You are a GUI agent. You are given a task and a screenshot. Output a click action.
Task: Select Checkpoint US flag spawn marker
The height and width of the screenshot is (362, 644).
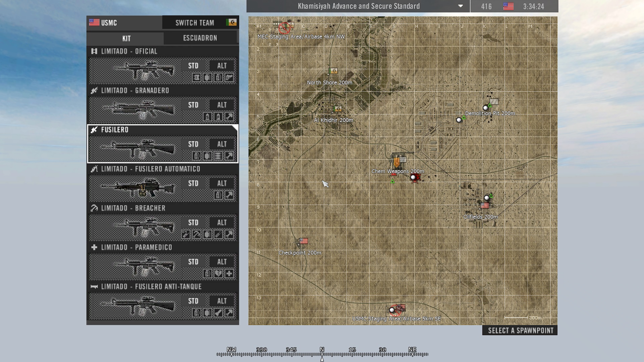pos(303,241)
